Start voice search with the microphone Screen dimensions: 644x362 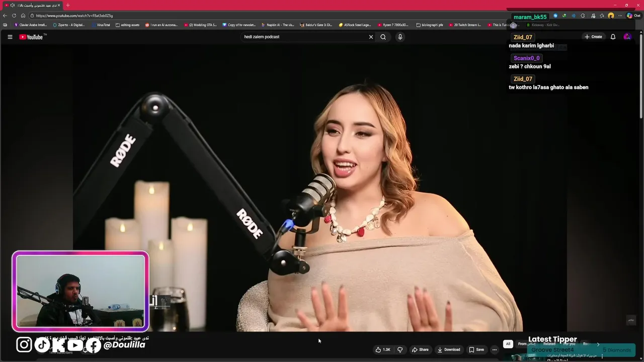(400, 37)
